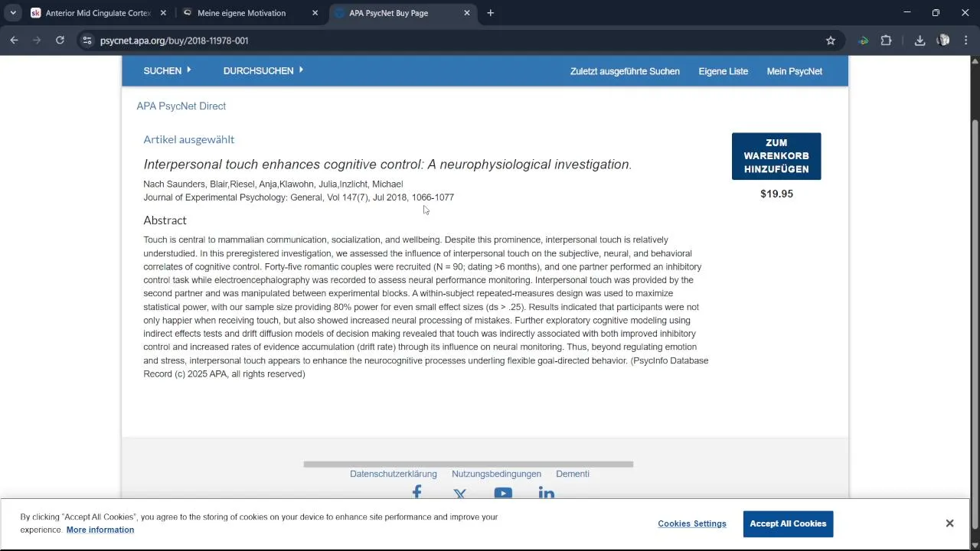980x551 pixels.
Task: Expand the SUCHEN menu
Action: tap(167, 70)
